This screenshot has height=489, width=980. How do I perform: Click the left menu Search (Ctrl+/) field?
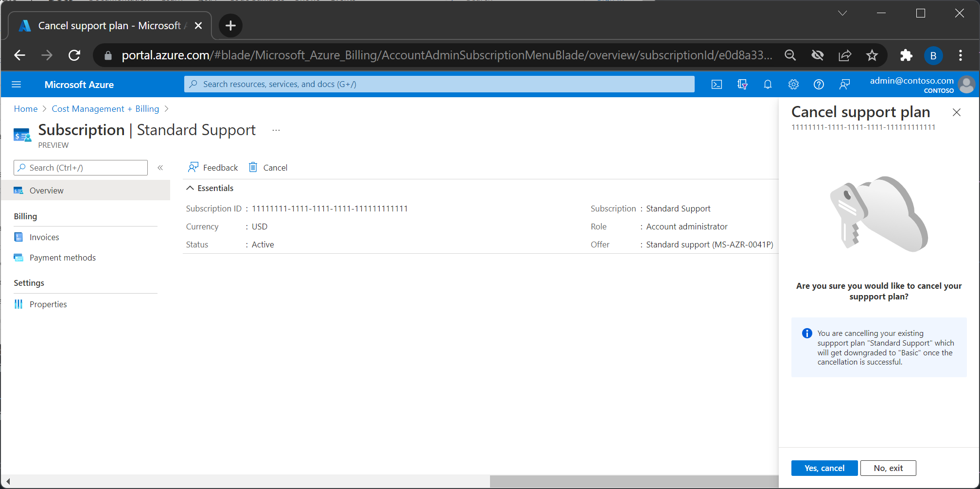tap(81, 168)
